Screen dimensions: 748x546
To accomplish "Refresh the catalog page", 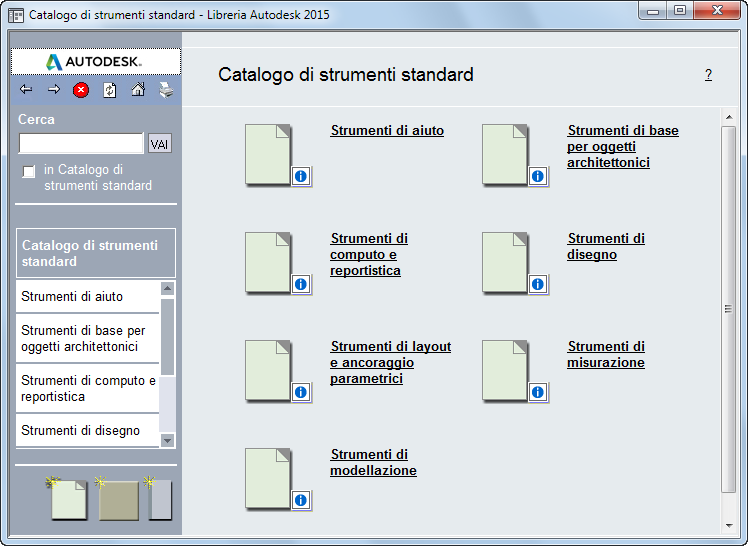I will pyautogui.click(x=110, y=90).
